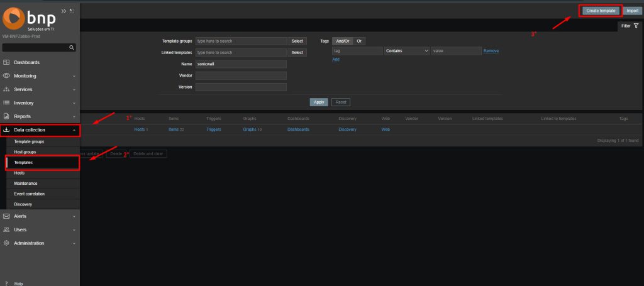Click the magnifier icon in sidebar search
The height and width of the screenshot is (286, 644).
point(72,47)
